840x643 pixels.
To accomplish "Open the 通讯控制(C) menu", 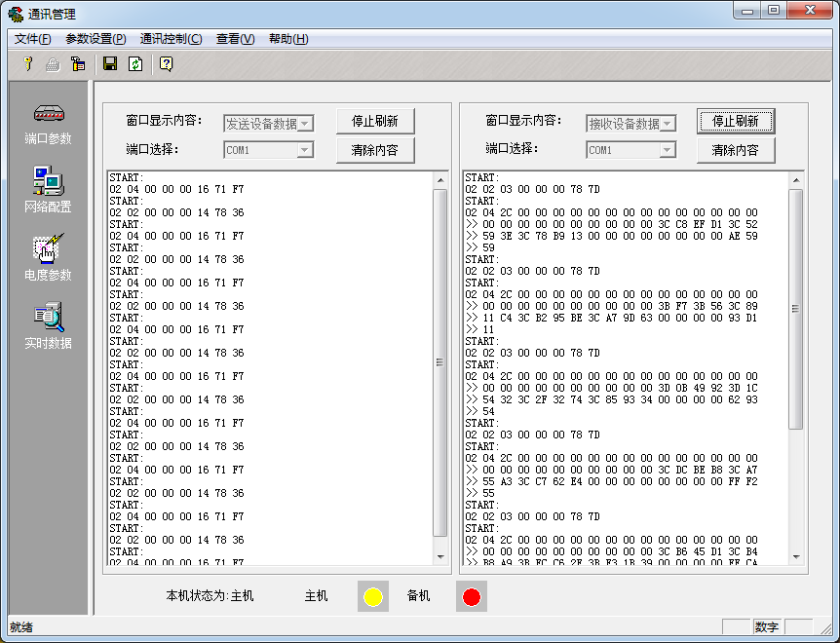I will click(x=172, y=39).
